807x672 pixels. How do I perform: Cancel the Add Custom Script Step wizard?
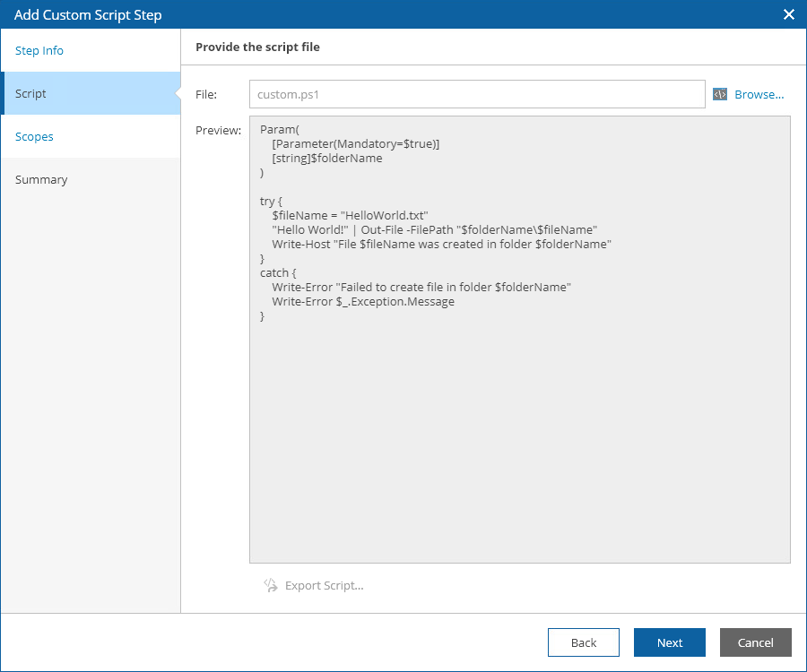tap(755, 642)
